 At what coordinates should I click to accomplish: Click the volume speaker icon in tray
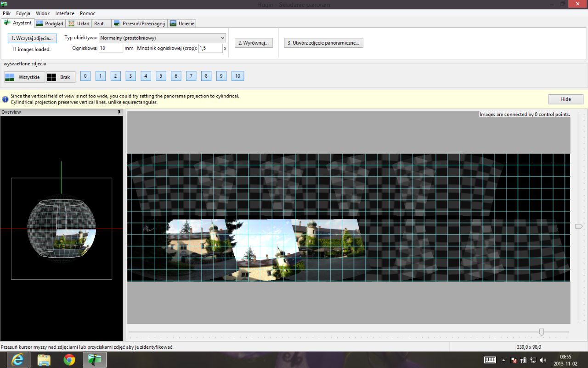click(x=543, y=360)
